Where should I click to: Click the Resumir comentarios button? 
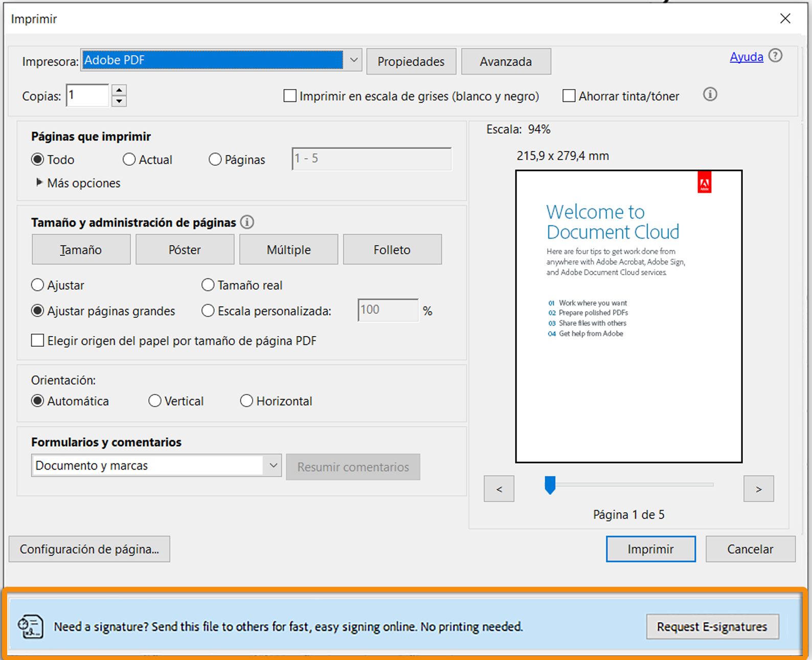[x=353, y=467]
